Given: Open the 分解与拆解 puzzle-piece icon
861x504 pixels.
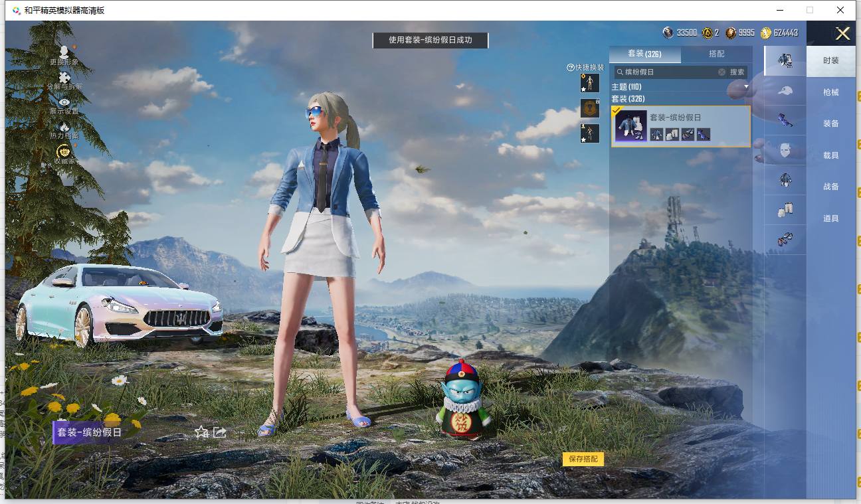Looking at the screenshot, I should pyautogui.click(x=64, y=78).
